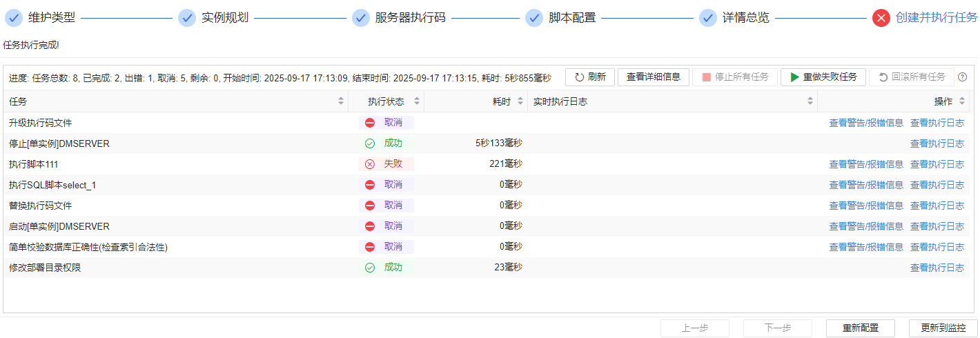Screen dimensions: 980x338
Task: Open 查看执行日志 for 升级执行码文件
Action: click(937, 123)
